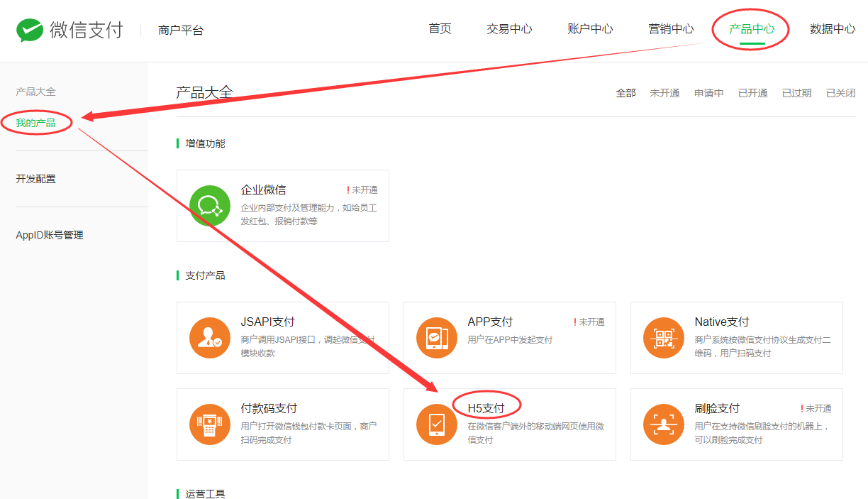
Task: Filter products by 已关闭
Action: 840,93
